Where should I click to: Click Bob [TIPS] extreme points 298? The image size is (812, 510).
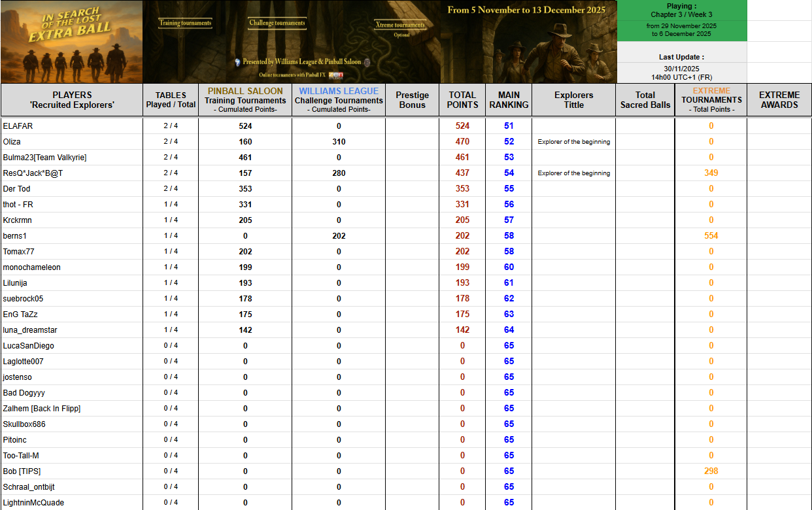(x=711, y=471)
